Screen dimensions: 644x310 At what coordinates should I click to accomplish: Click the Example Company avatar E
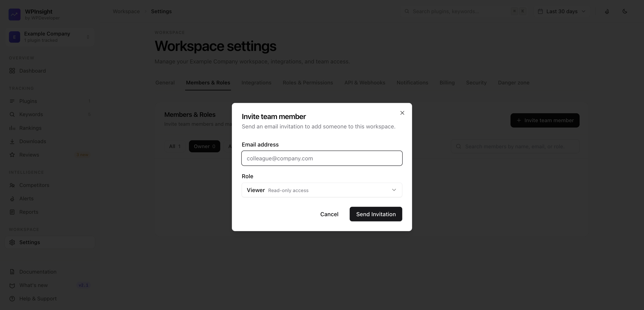coord(15,37)
